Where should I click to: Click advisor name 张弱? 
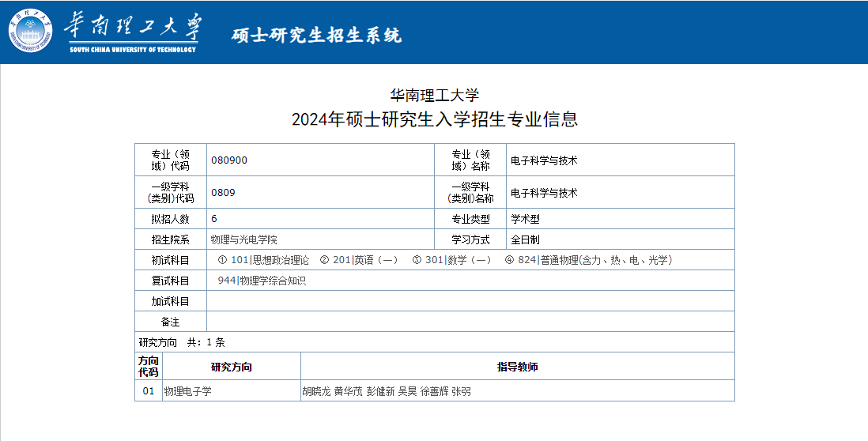[461, 391]
